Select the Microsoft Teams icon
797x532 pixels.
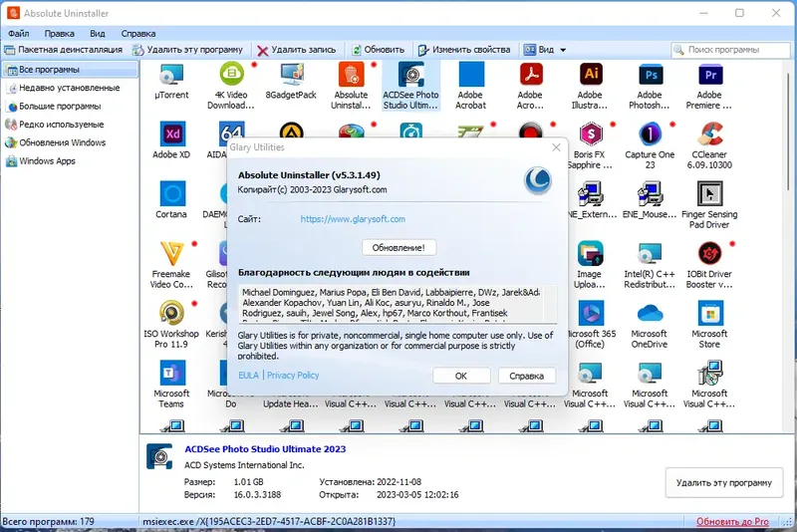click(171, 373)
